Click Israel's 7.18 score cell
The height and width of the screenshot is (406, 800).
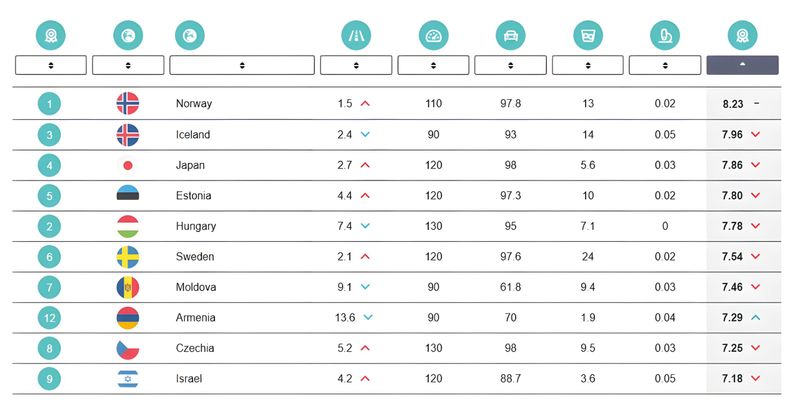click(x=743, y=378)
